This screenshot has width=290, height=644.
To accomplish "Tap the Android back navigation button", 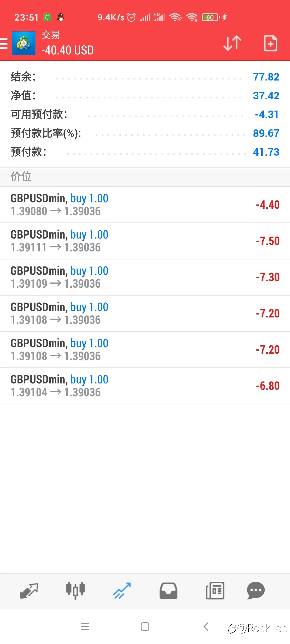I will (x=206, y=627).
